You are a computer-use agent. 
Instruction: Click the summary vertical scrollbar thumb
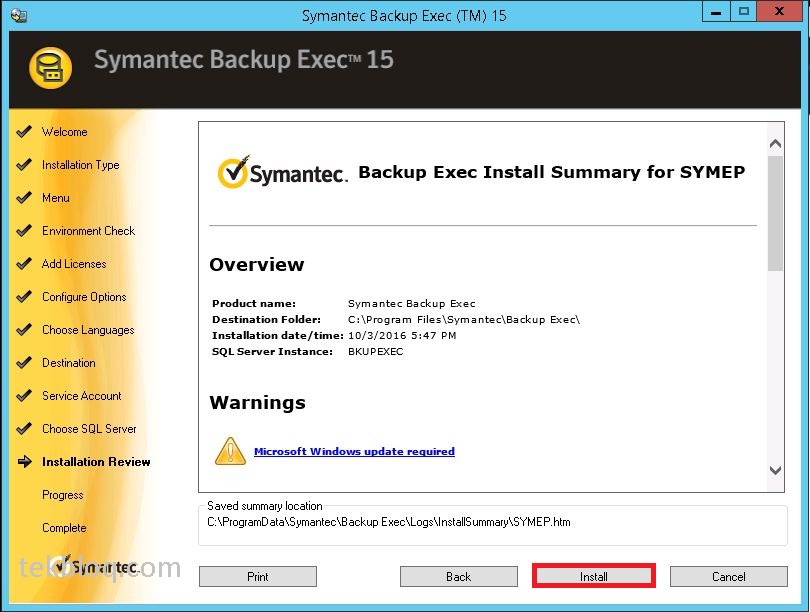[x=775, y=213]
